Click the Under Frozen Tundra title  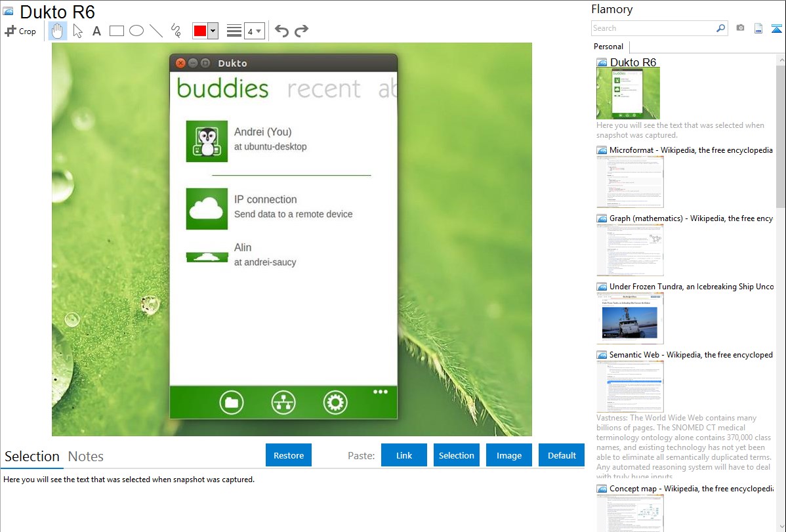point(692,286)
